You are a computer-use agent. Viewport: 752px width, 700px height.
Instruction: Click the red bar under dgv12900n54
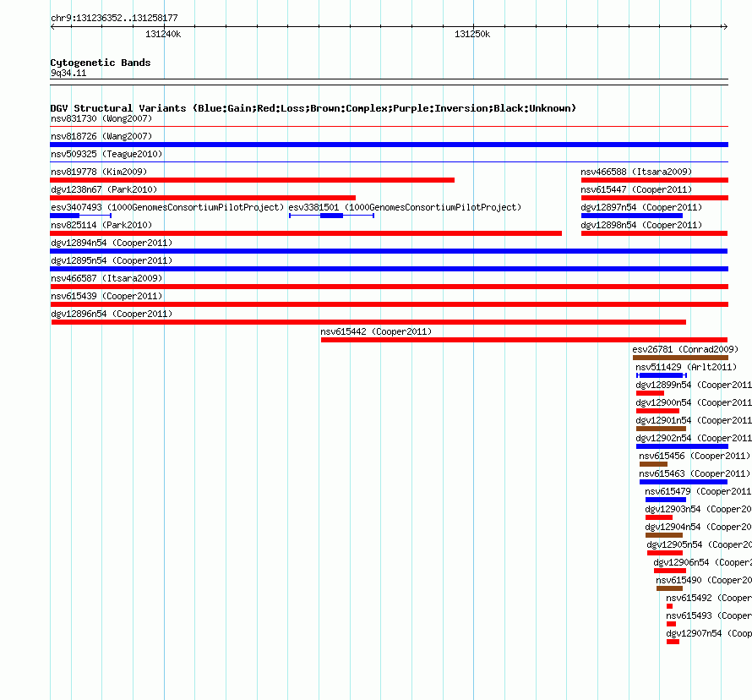pos(657,411)
